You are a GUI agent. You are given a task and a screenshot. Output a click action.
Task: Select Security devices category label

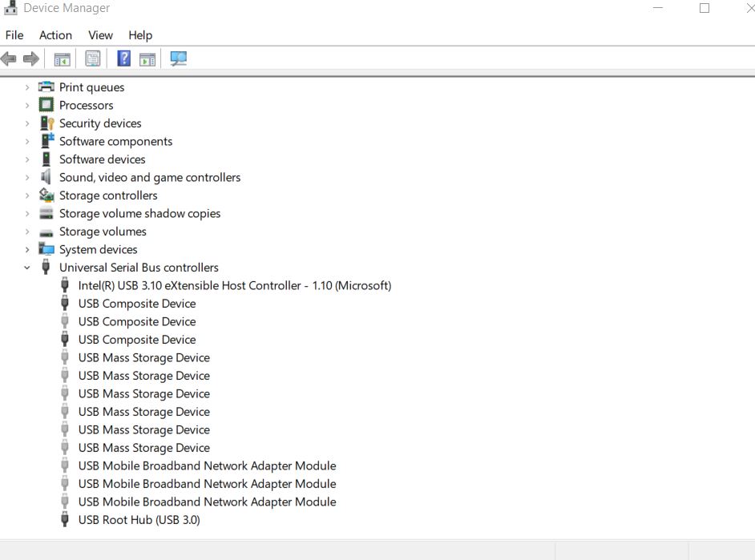(x=100, y=123)
